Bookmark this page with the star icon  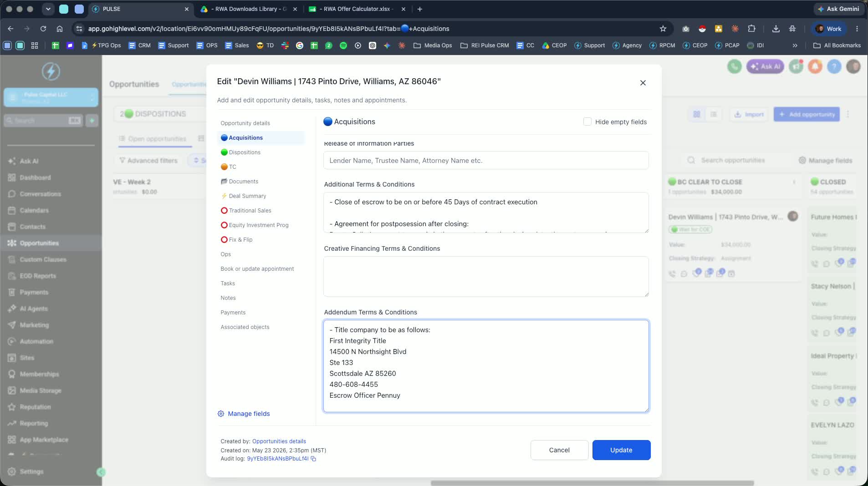tap(663, 29)
